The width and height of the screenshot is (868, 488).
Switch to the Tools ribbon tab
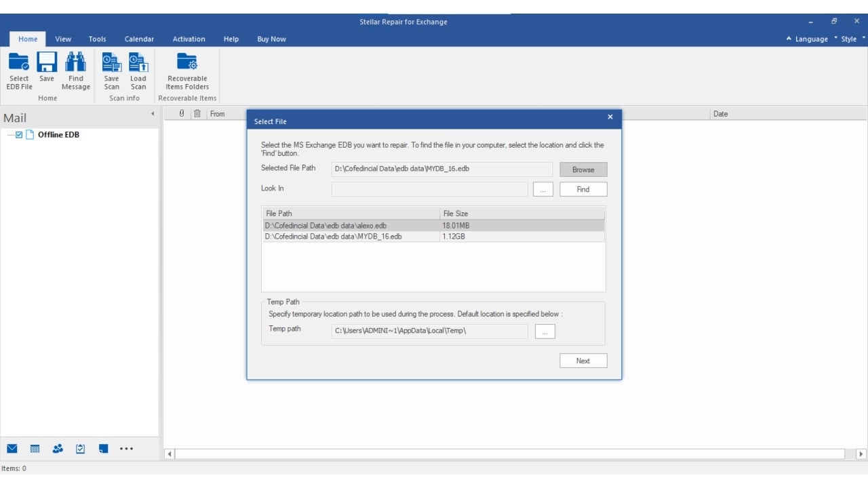(x=97, y=39)
